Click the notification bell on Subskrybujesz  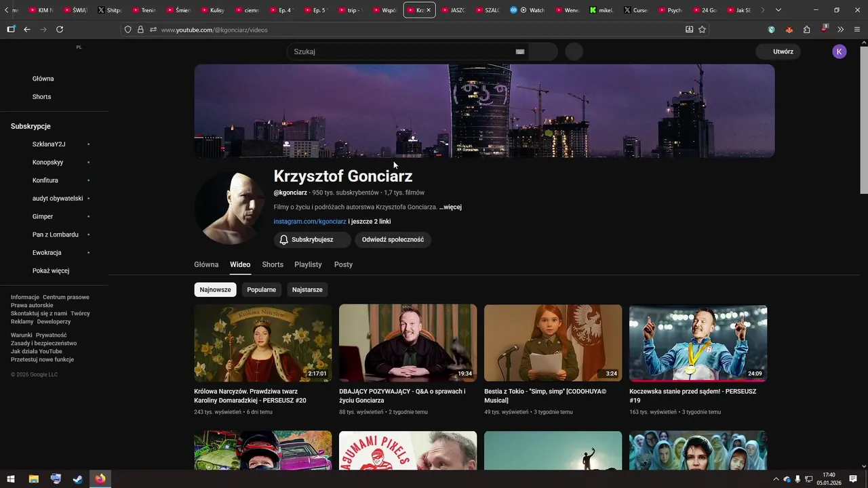pos(284,240)
